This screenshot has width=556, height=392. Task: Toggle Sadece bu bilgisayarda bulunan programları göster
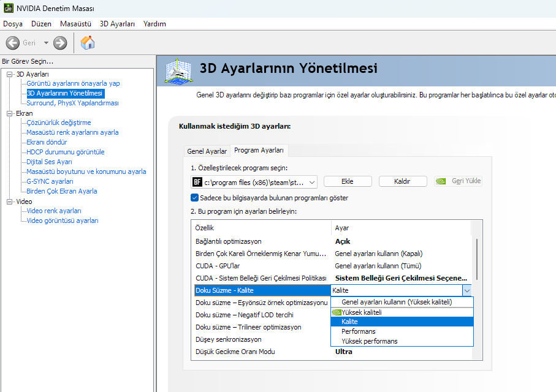[195, 198]
